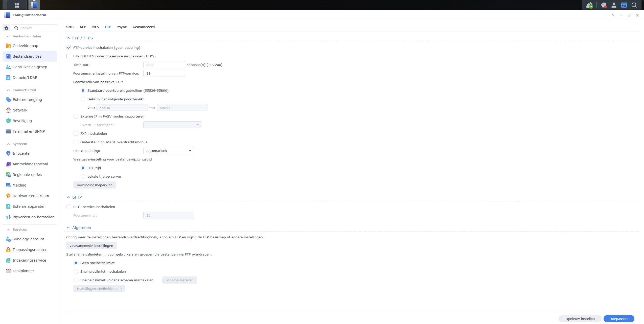The image size is (644, 324).
Task: Open the user account options icon
Action: click(614, 5)
